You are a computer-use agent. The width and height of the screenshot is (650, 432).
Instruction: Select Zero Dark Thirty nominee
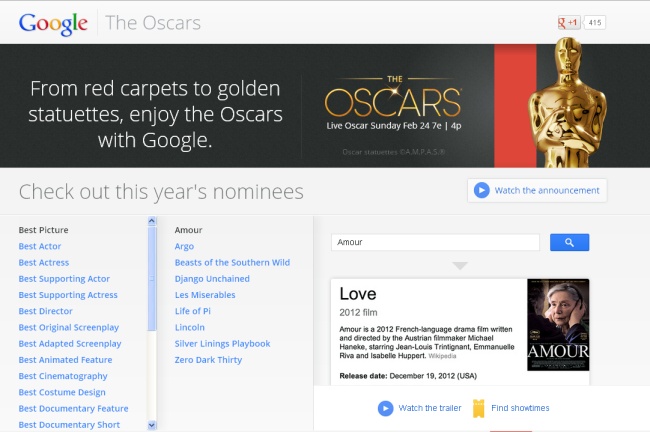(x=208, y=360)
